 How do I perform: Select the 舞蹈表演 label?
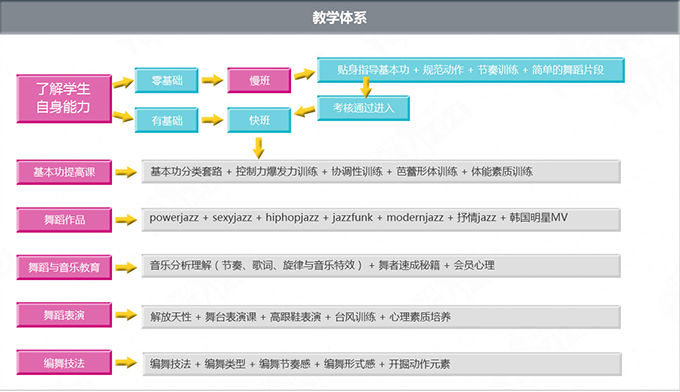(x=64, y=315)
